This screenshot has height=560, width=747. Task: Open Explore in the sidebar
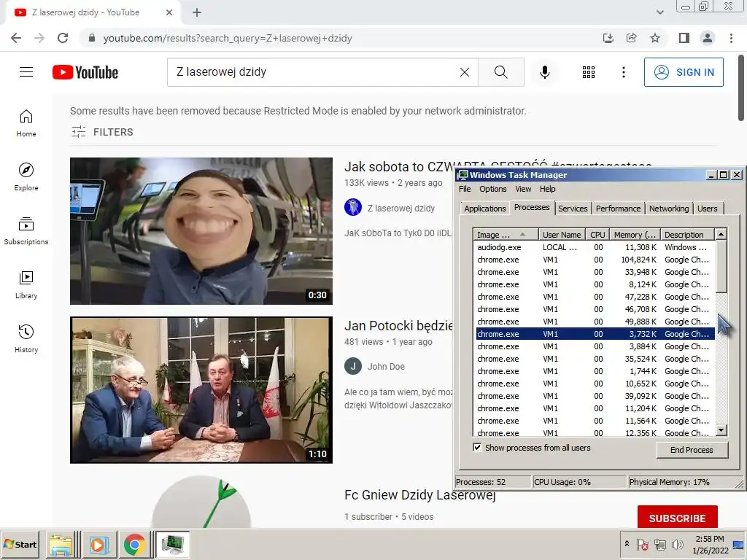[x=26, y=176]
